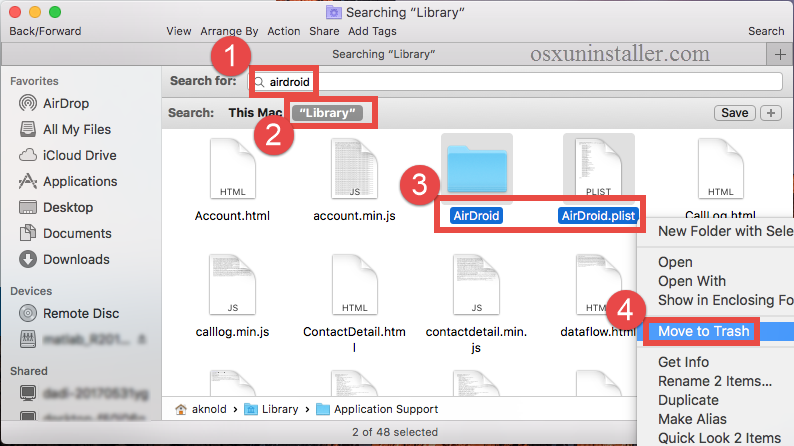Select the Remote Disc device icon

[28, 313]
